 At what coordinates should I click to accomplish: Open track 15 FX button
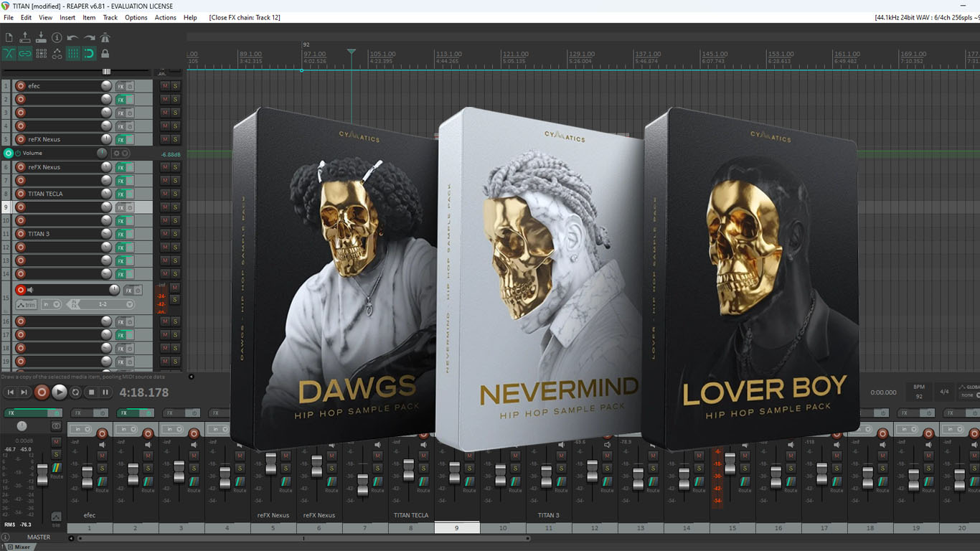[x=128, y=291]
